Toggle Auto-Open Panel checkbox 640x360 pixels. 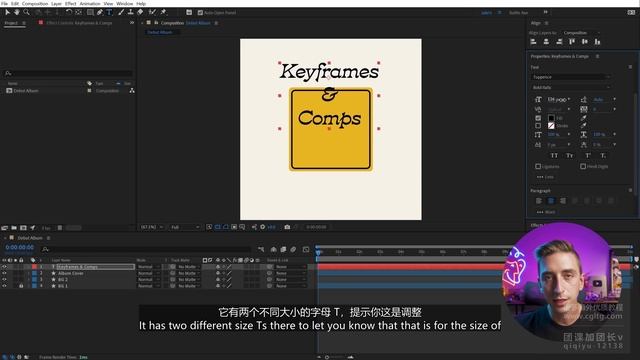pos(200,13)
